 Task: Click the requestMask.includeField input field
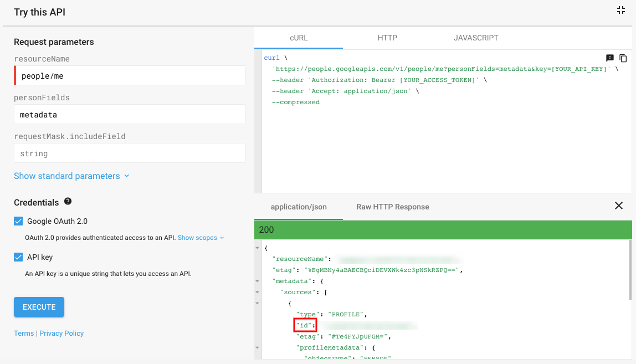pyautogui.click(x=130, y=153)
